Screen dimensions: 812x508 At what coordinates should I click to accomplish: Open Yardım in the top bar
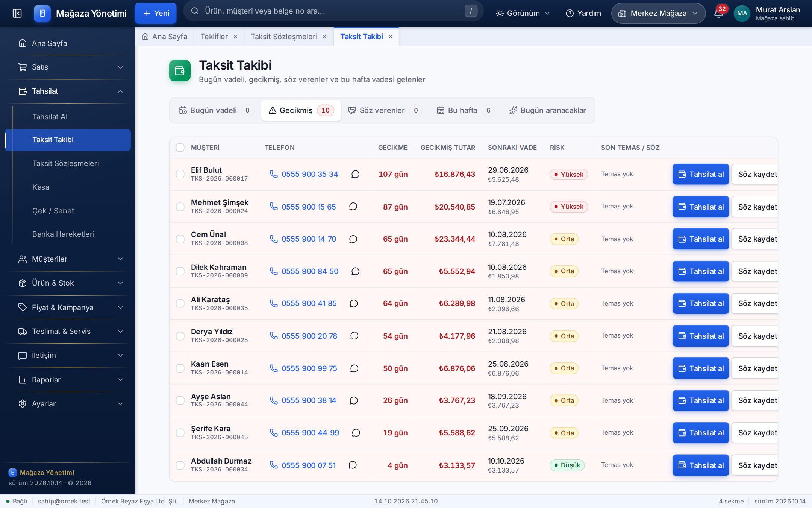click(583, 13)
